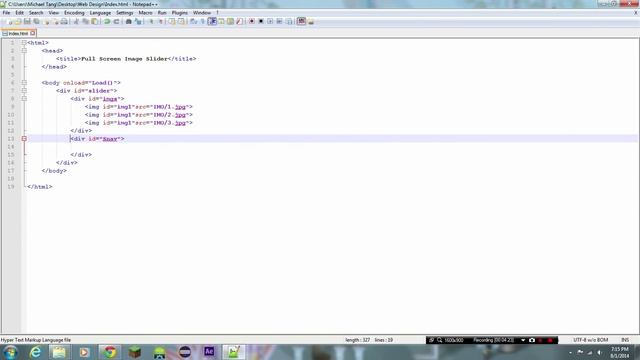Image resolution: width=640 pixels, height=360 pixels.
Task: Open the Language menu
Action: [100, 13]
